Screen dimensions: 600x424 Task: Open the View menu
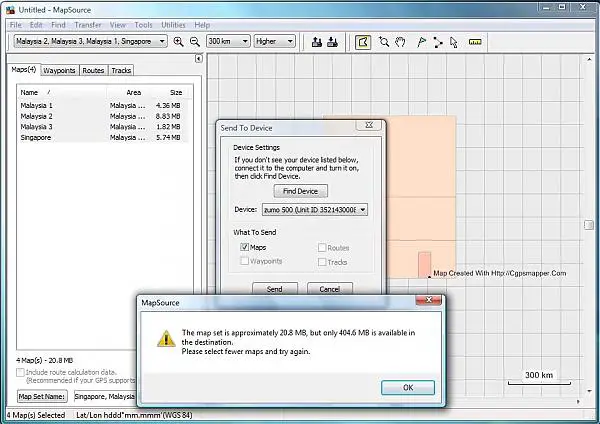coord(117,25)
